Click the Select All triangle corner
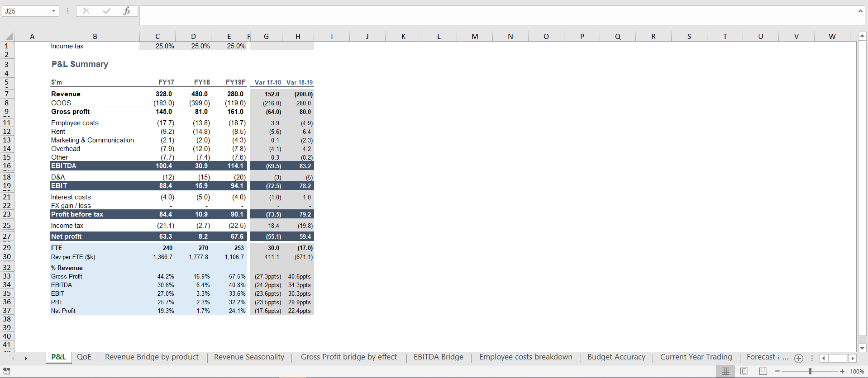The image size is (868, 378). (x=9, y=37)
